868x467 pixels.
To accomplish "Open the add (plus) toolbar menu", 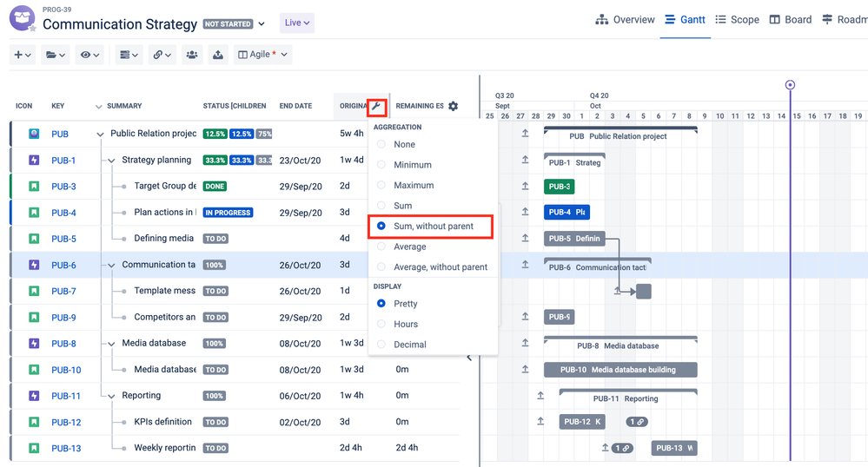I will click(23, 55).
